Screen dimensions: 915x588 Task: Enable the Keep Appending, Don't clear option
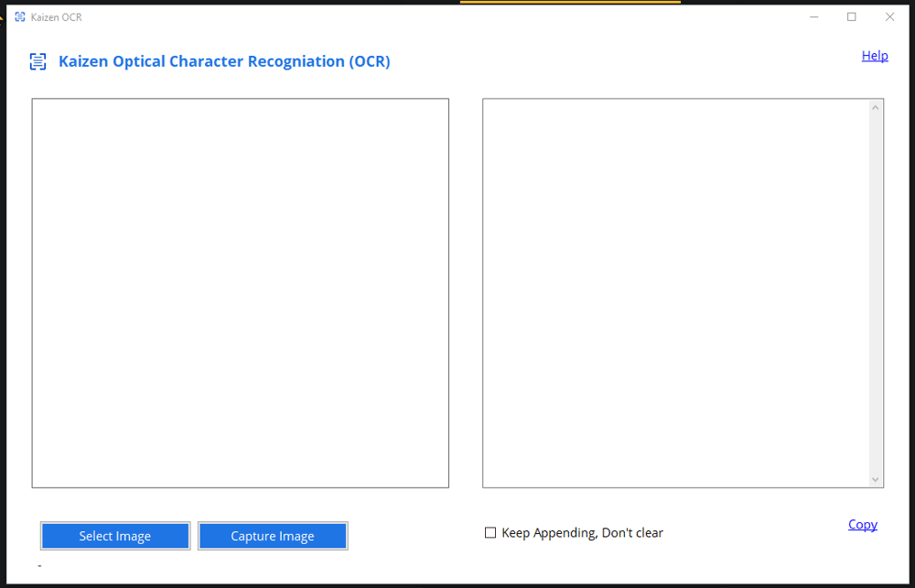[490, 532]
